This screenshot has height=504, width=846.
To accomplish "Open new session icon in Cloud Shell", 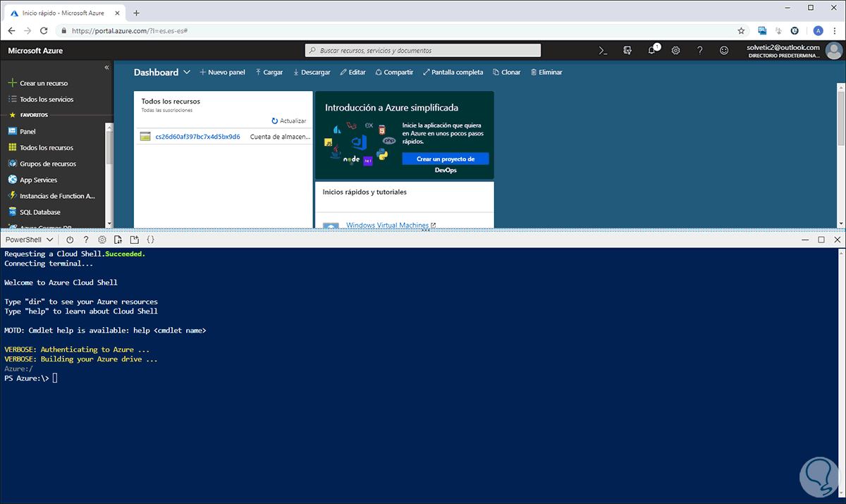I will pyautogui.click(x=135, y=240).
